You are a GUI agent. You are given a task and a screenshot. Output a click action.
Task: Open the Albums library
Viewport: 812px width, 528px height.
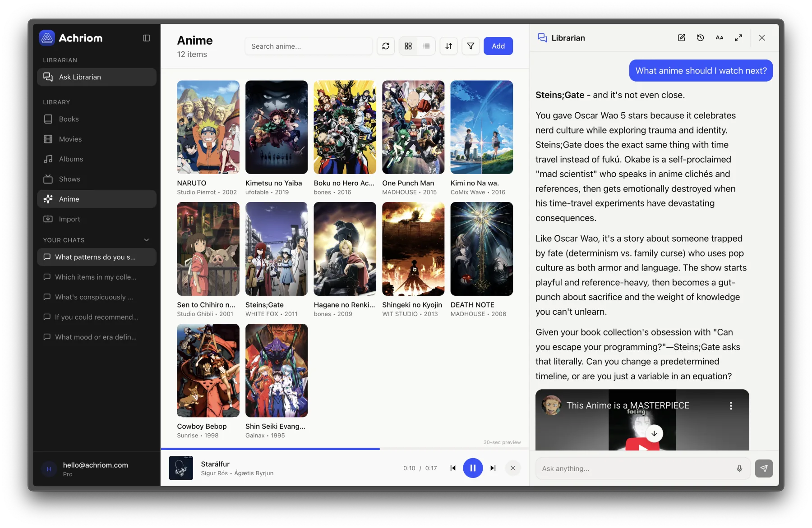click(97, 159)
